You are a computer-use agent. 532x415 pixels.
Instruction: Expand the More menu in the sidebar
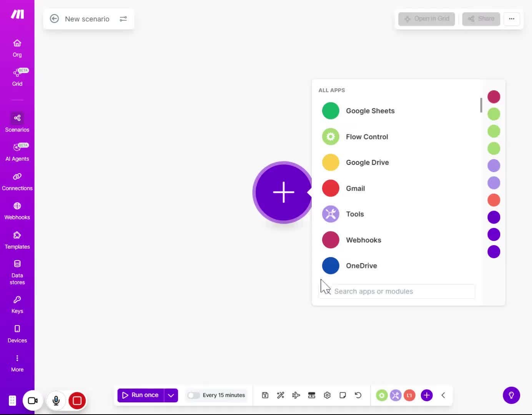click(17, 364)
